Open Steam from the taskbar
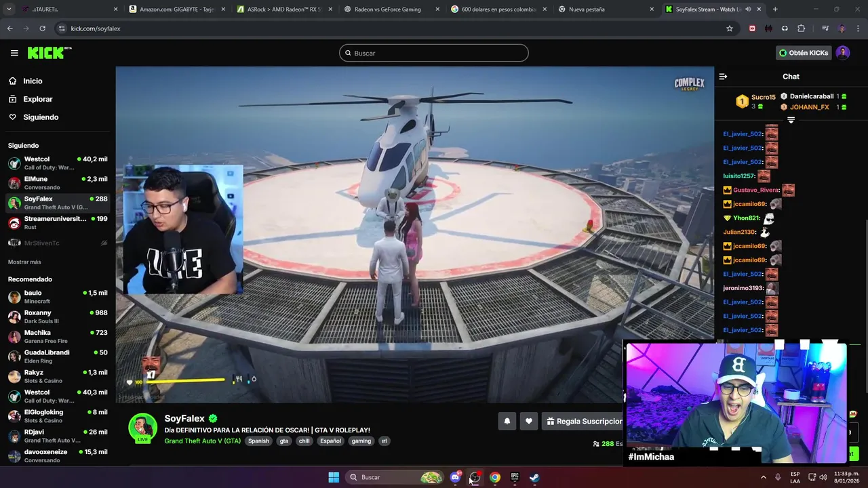This screenshot has height=488, width=868. click(x=534, y=477)
